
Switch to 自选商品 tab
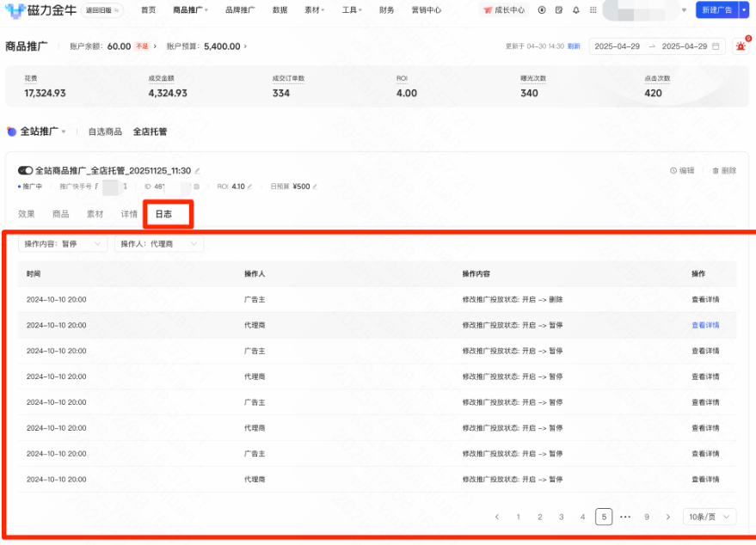coord(105,132)
